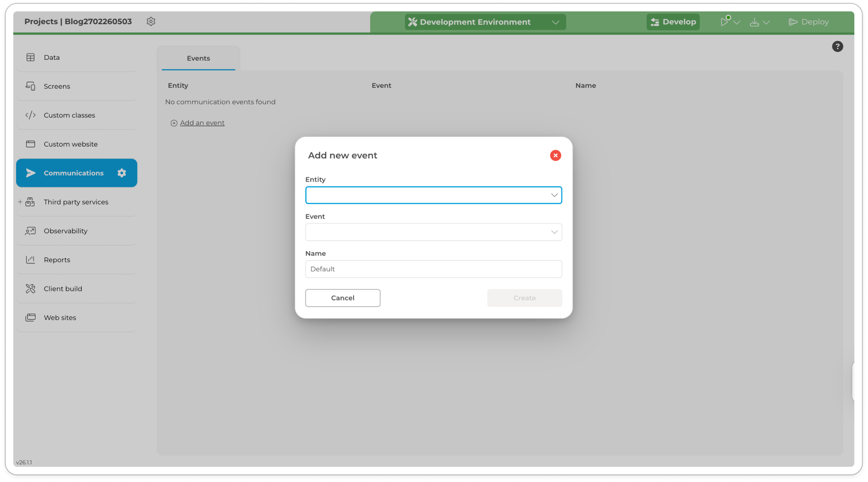The image size is (868, 482).
Task: Switch to the Events tab
Action: click(198, 58)
